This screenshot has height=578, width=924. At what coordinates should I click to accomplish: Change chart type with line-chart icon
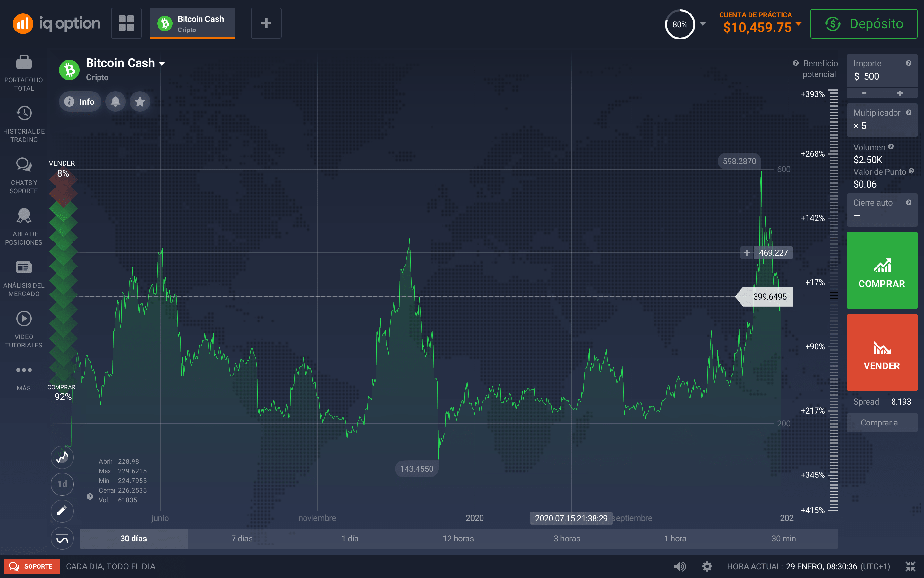62,457
